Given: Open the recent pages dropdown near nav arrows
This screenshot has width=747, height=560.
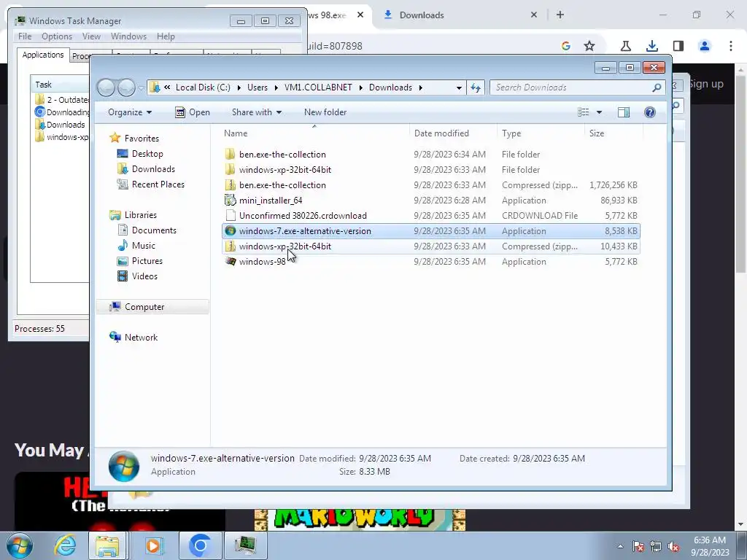Looking at the screenshot, I should (141, 88).
